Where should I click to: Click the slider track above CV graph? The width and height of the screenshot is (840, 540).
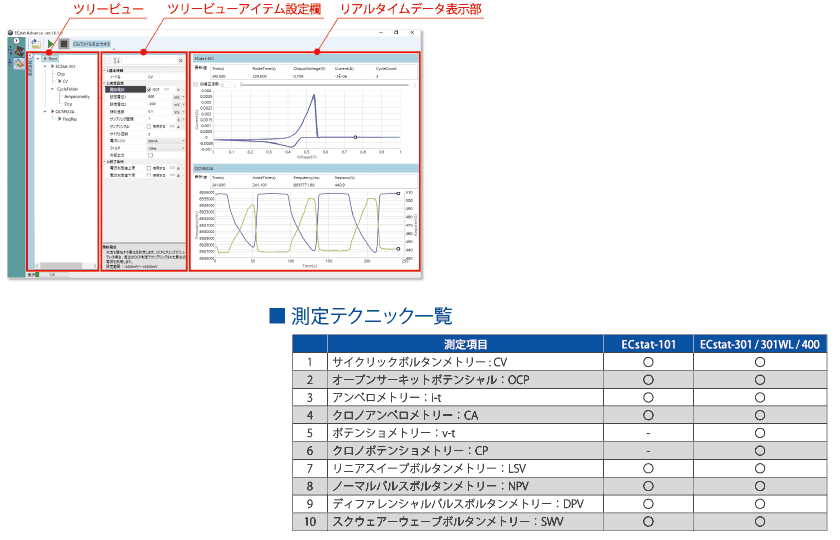(326, 85)
